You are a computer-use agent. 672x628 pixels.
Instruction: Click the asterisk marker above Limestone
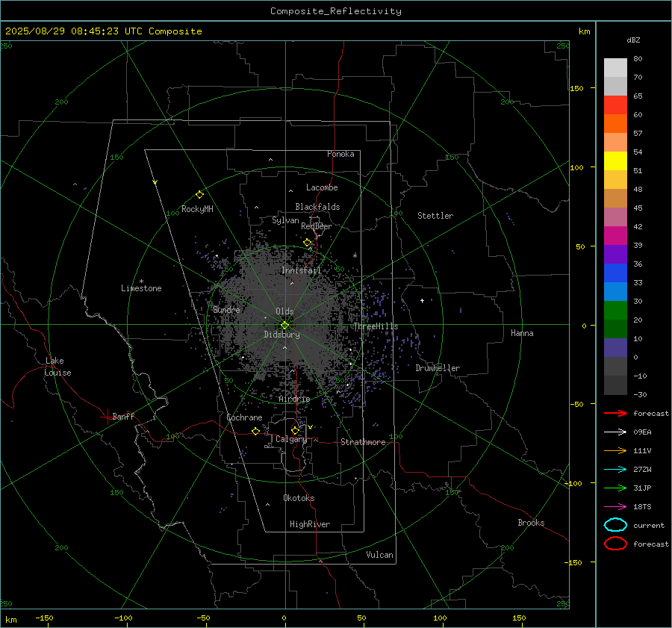(141, 282)
